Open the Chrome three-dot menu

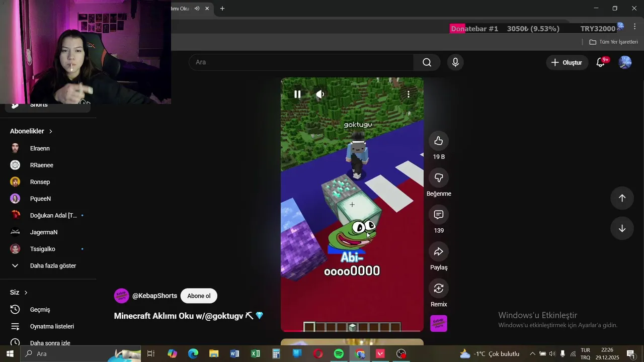pyautogui.click(x=634, y=27)
